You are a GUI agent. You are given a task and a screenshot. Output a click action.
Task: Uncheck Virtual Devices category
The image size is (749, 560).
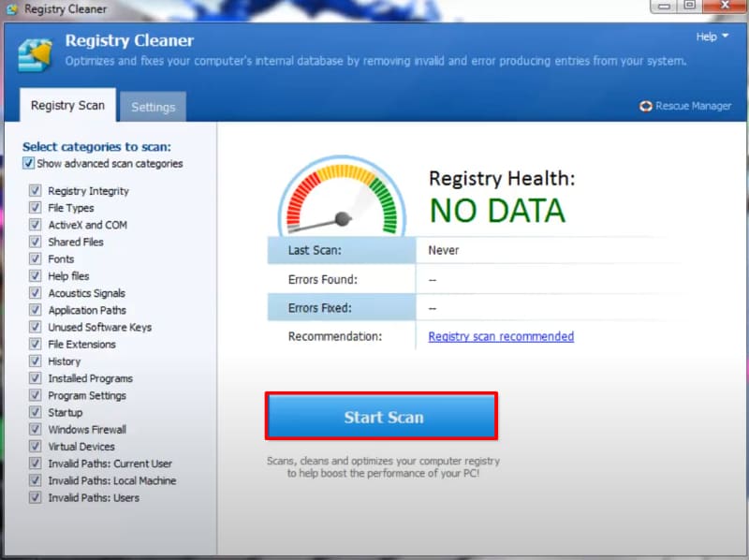pos(35,447)
